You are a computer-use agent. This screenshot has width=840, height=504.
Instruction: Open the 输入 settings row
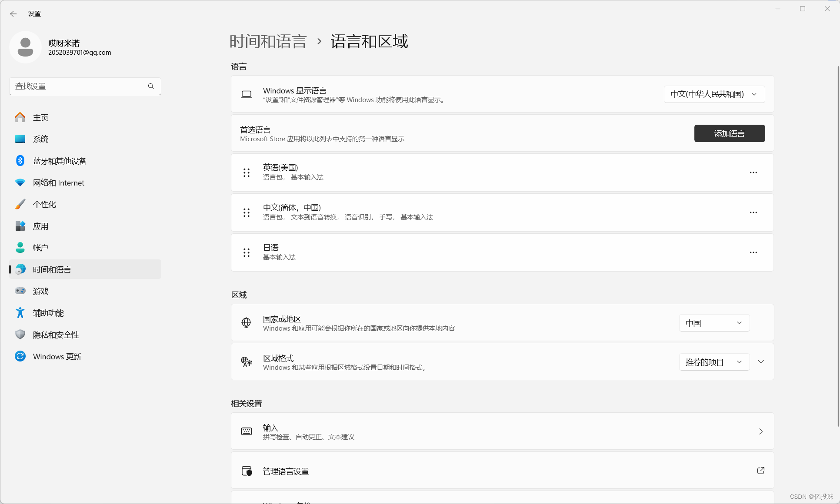click(502, 431)
